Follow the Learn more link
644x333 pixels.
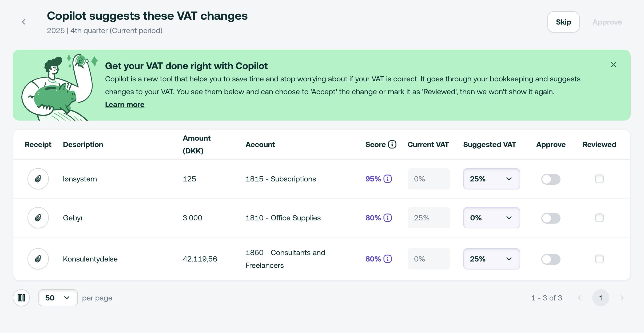pos(125,104)
